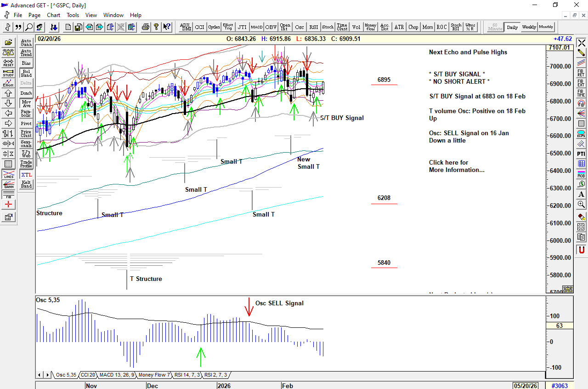
Task: Click the 'Click here for More Information' link
Action: tap(456, 166)
